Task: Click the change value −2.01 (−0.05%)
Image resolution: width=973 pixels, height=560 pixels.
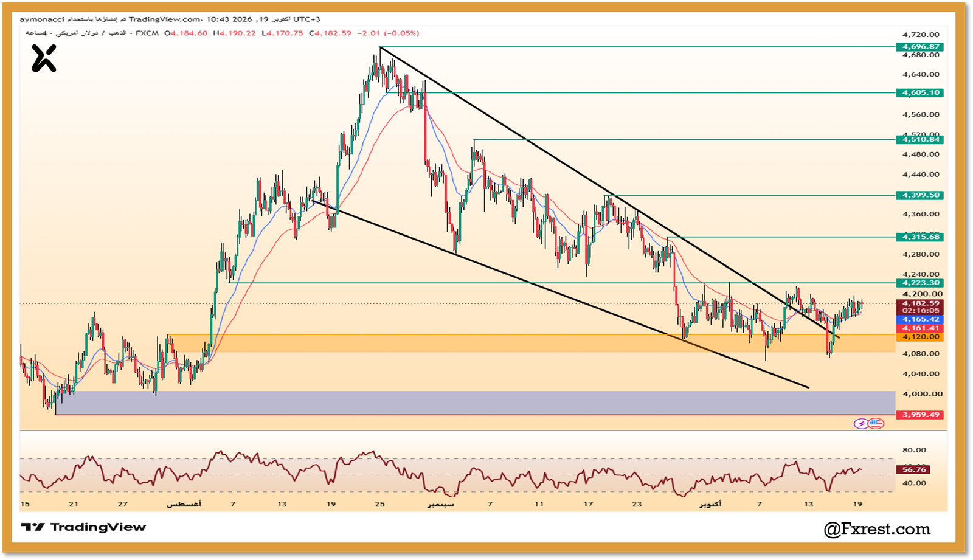Action: tap(388, 33)
